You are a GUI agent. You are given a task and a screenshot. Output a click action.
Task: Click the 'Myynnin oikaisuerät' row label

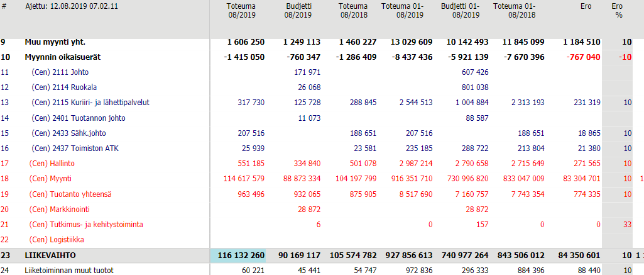tap(63, 57)
